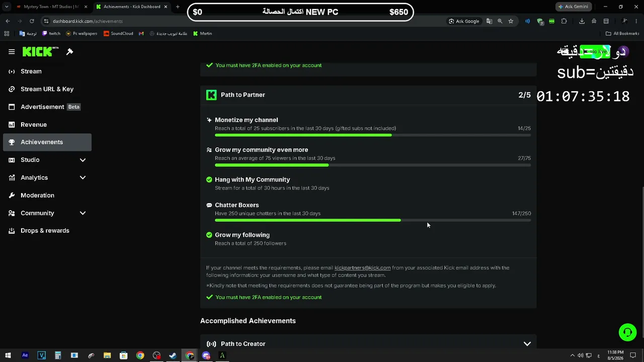Open the Chrome three-dot menu
The height and width of the screenshot is (362, 644).
click(636, 21)
